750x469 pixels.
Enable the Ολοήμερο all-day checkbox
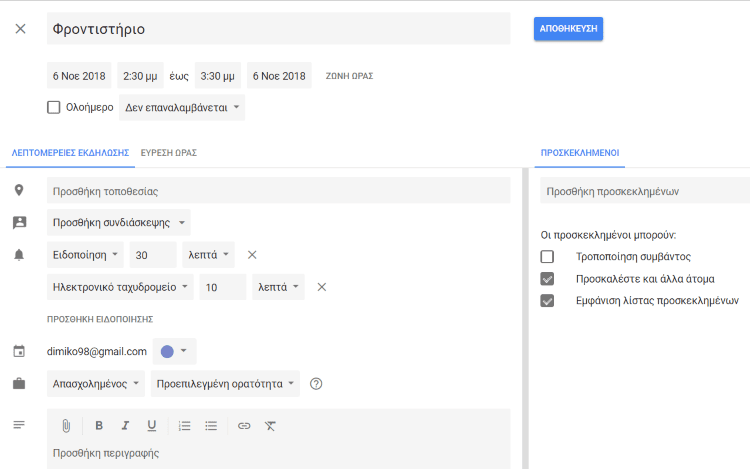click(x=54, y=107)
